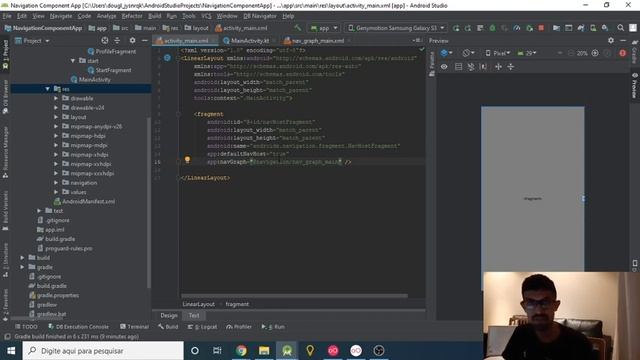Collapse the res folder

coord(48,89)
